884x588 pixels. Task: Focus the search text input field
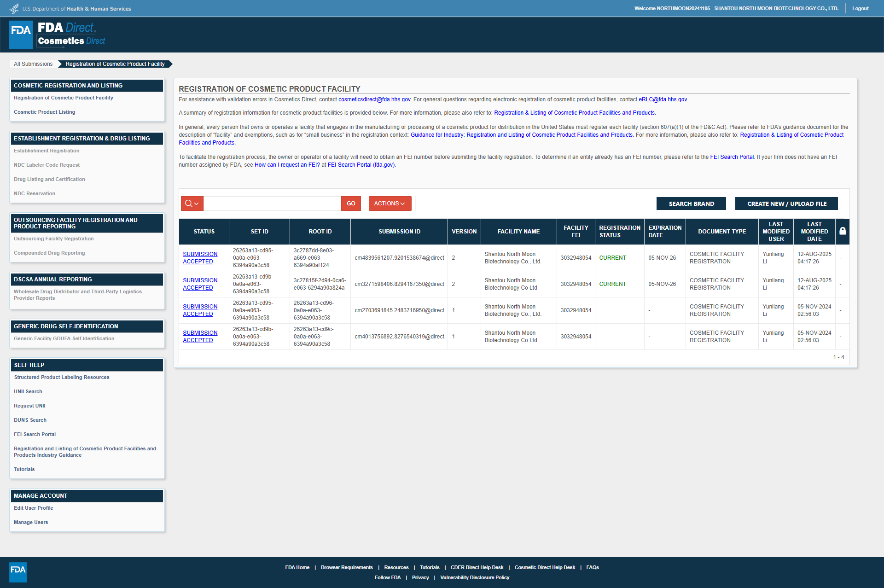coord(272,204)
